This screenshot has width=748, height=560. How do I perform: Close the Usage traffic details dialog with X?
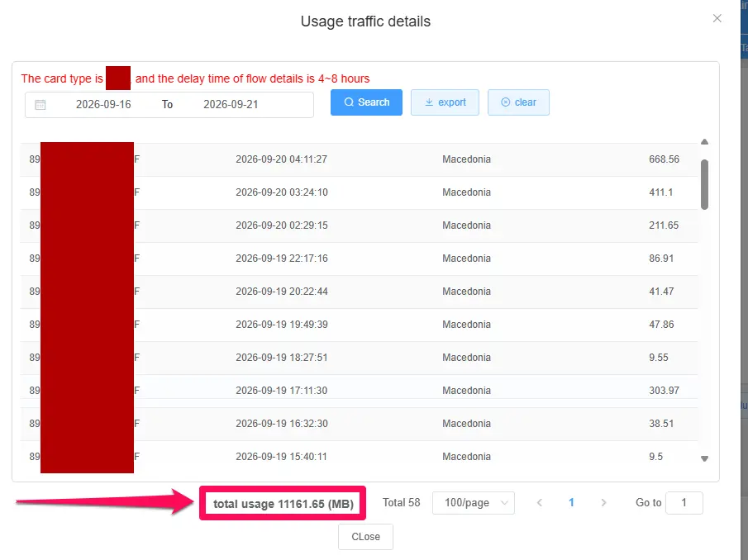pyautogui.click(x=717, y=19)
